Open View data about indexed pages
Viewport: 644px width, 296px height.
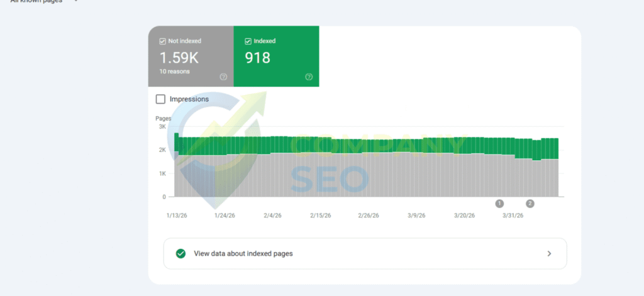tap(243, 254)
